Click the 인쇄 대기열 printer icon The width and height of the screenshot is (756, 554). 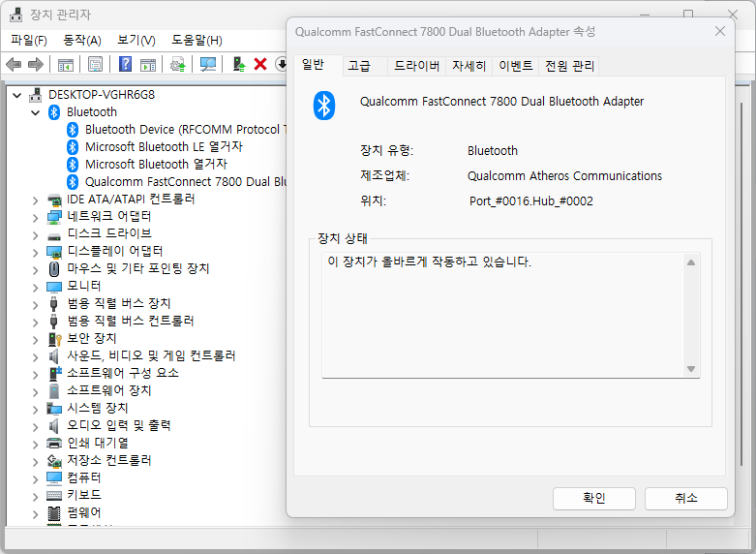pos(54,443)
